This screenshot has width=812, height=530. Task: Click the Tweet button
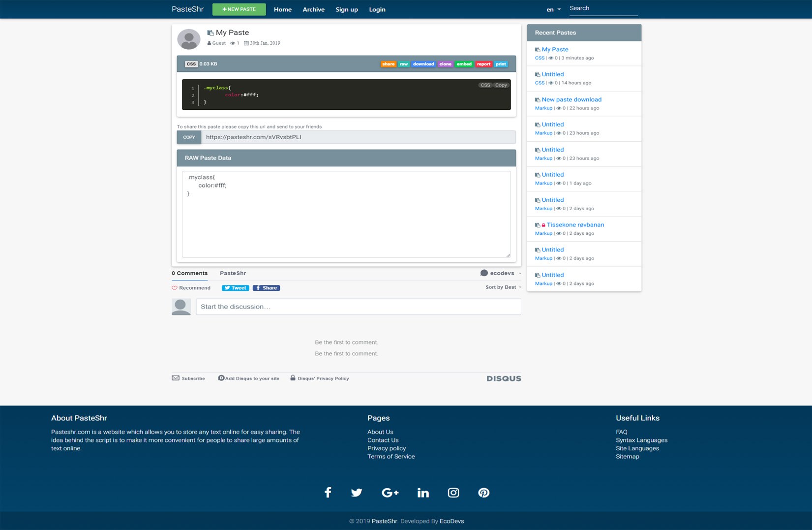[x=235, y=288]
